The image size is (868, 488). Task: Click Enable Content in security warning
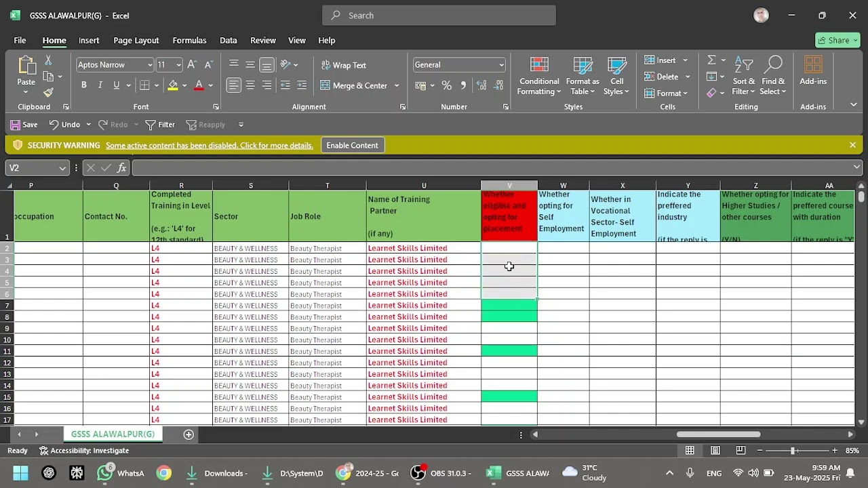click(x=353, y=145)
